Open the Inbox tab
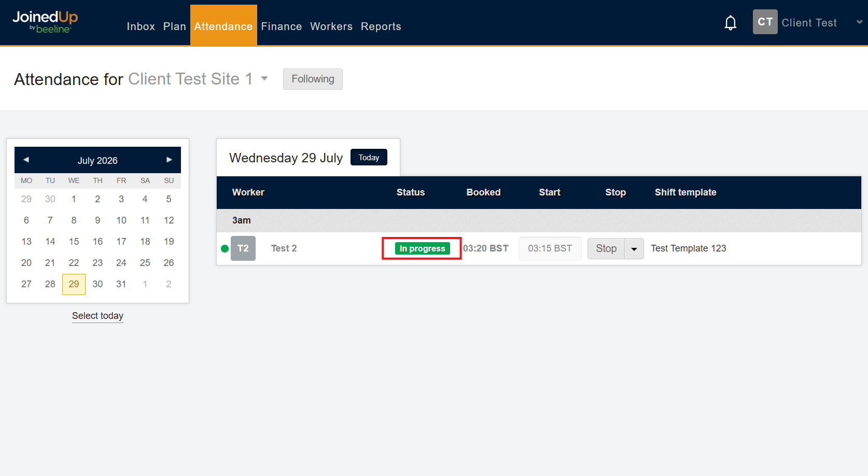The image size is (868, 476). tap(141, 26)
